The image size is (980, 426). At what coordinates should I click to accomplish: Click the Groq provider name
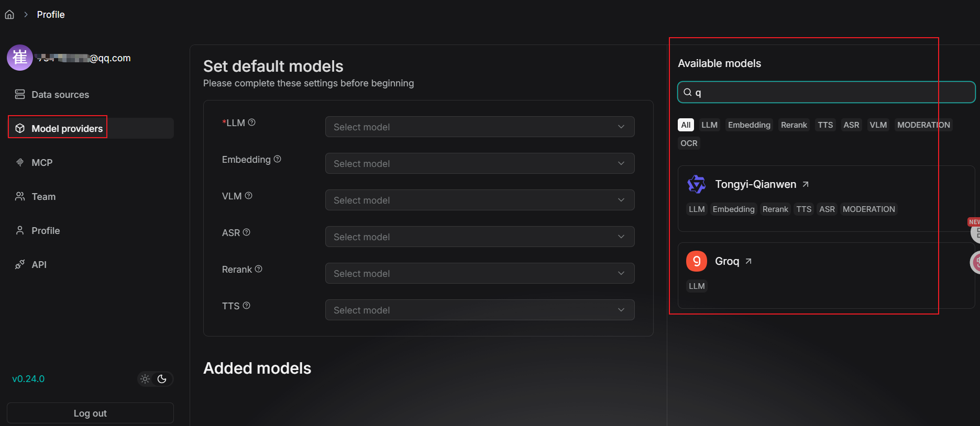pyautogui.click(x=727, y=261)
